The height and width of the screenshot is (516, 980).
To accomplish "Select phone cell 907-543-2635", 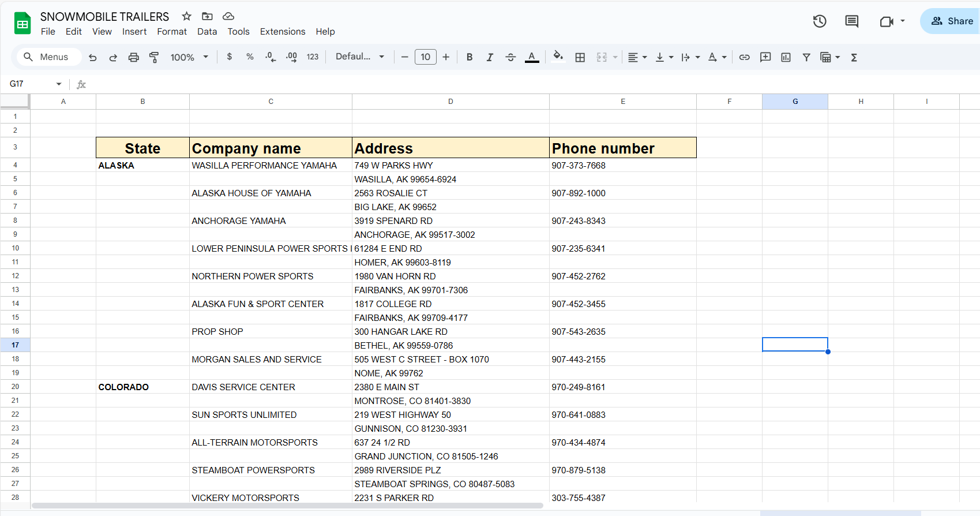I will (x=622, y=331).
